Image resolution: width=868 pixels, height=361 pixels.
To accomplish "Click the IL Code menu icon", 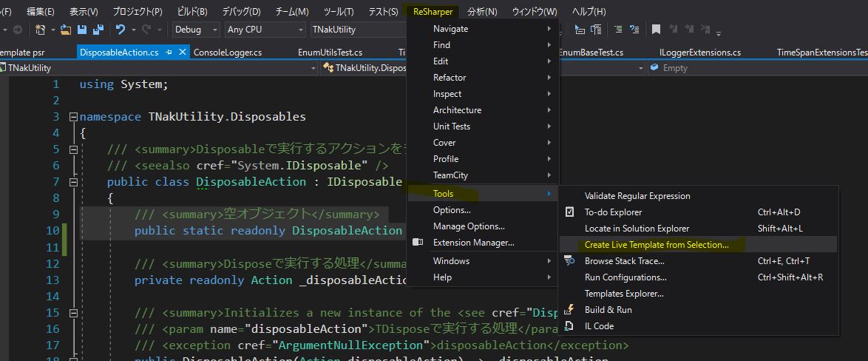I will [x=569, y=326].
